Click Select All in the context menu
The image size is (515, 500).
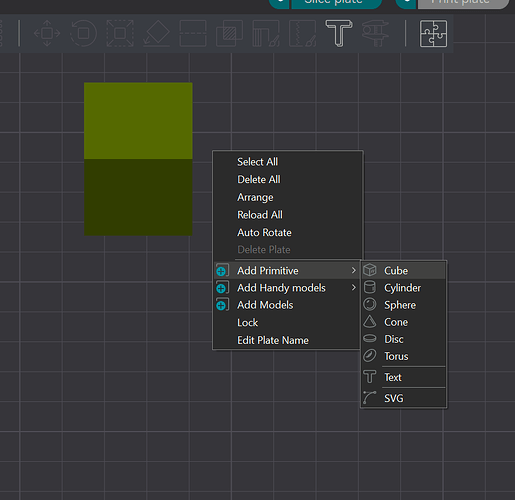pos(257,162)
